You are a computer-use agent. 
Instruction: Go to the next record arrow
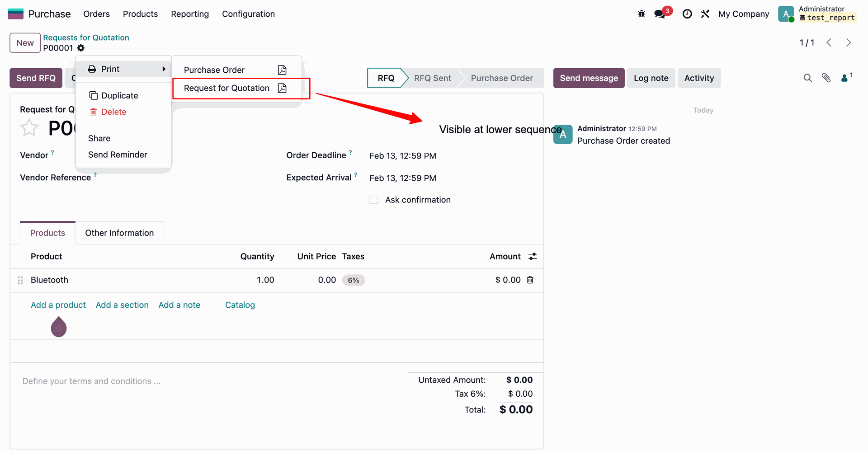pos(849,42)
